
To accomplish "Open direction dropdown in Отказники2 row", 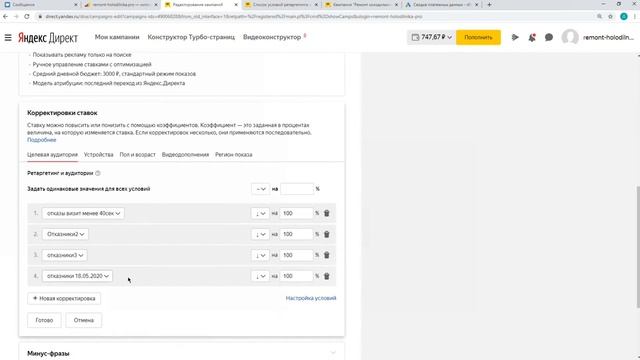I will click(x=260, y=234).
